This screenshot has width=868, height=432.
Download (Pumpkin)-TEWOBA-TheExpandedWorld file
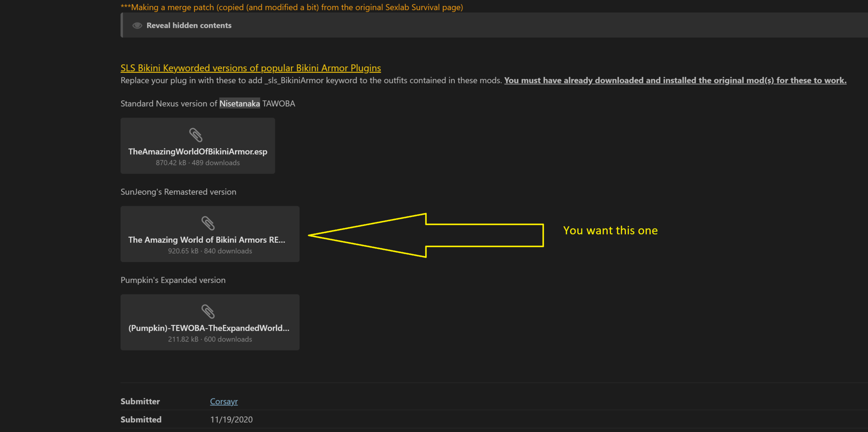pos(210,322)
